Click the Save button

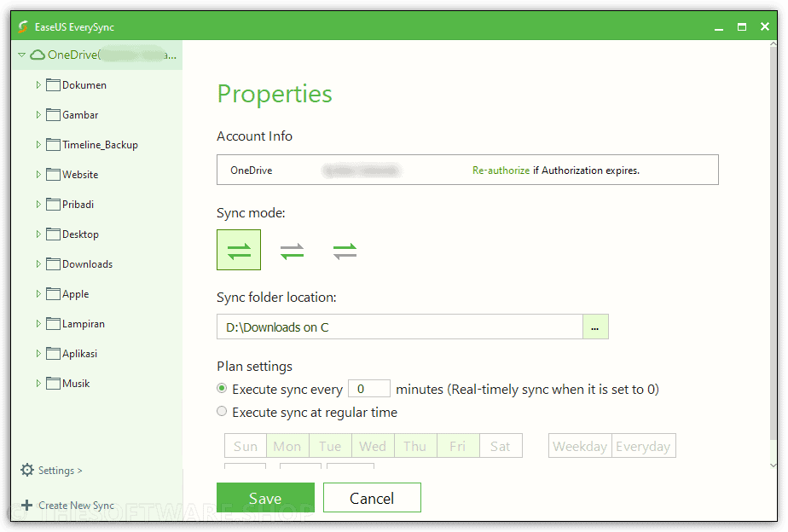pos(265,497)
